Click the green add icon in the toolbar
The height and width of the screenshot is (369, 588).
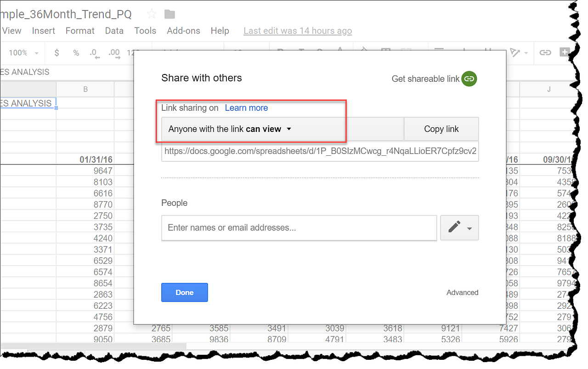[x=565, y=52]
